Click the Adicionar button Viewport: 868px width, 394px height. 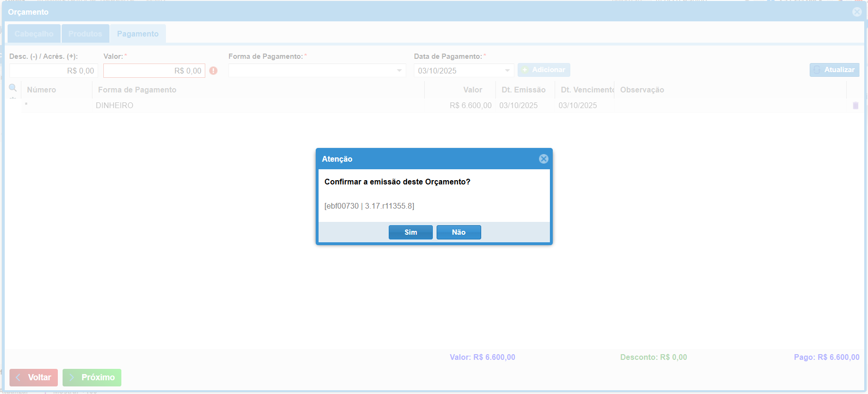tap(544, 70)
